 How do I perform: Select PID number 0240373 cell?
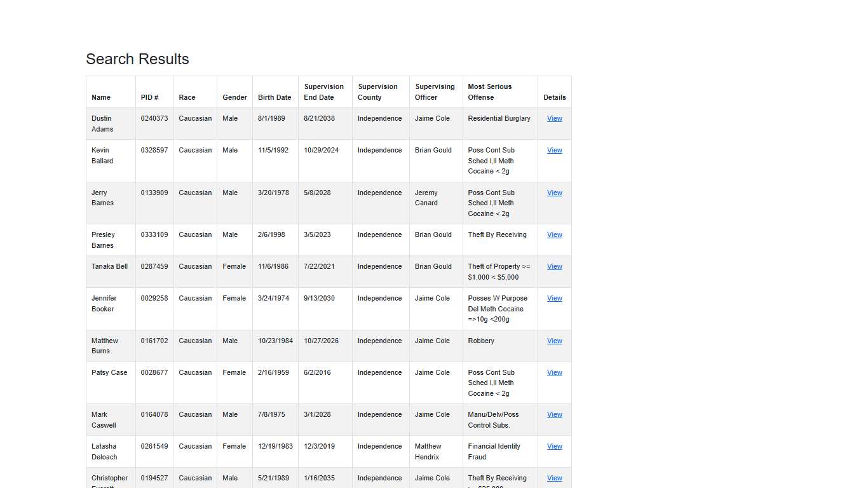154,119
